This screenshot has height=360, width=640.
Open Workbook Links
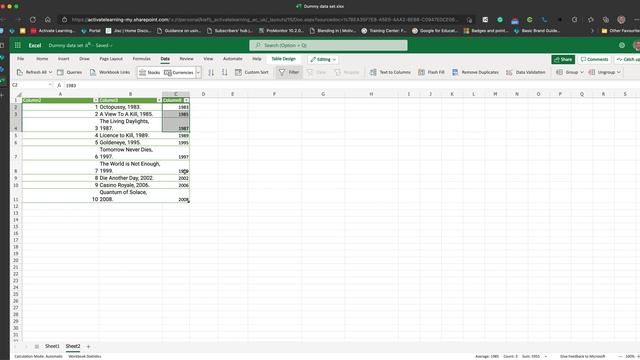click(x=109, y=72)
